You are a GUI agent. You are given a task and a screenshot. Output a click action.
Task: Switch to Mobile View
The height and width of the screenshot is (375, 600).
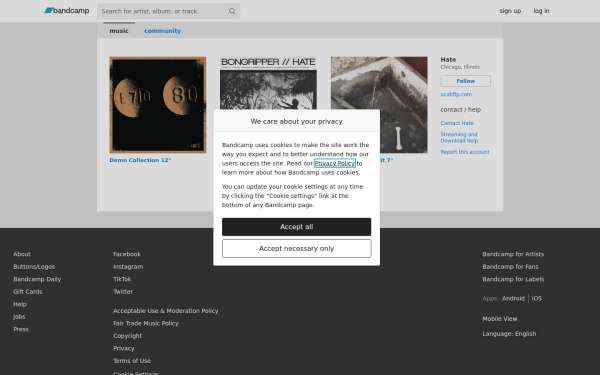tap(500, 319)
